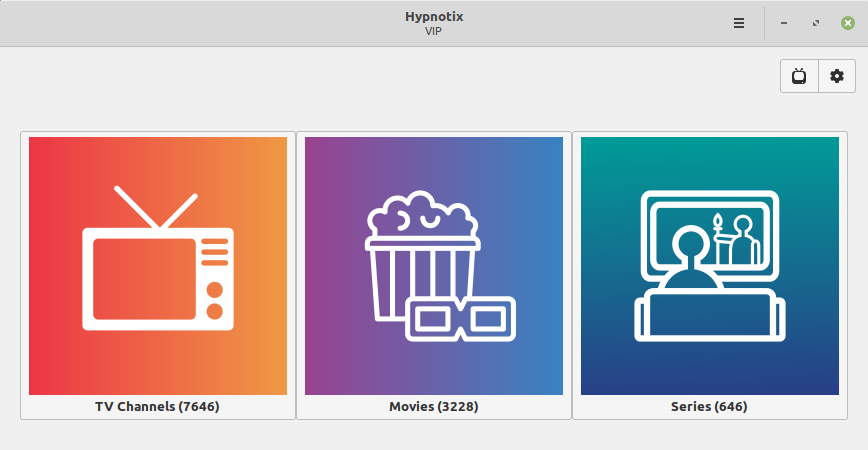Click the couch viewer icon in Series
868x450 pixels.
(709, 300)
